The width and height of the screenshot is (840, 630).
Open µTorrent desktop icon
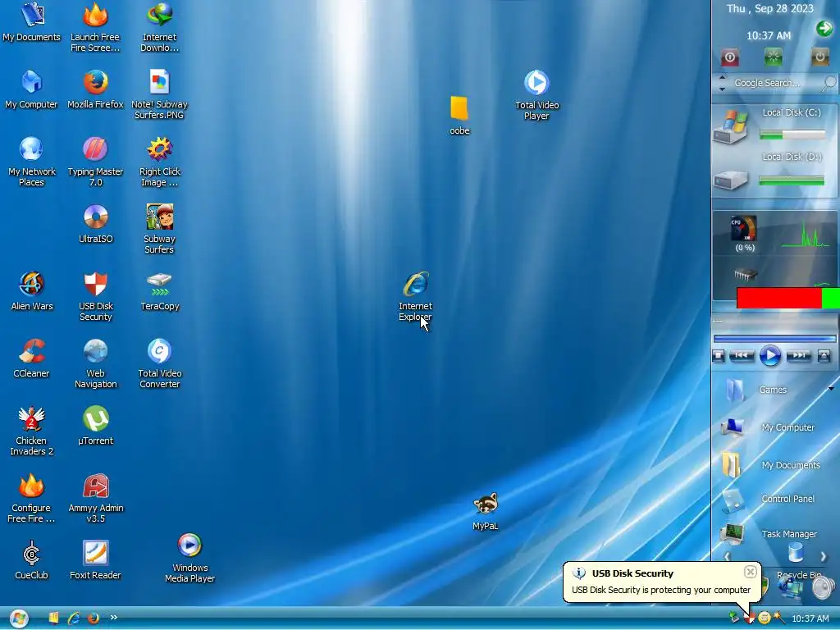96,426
